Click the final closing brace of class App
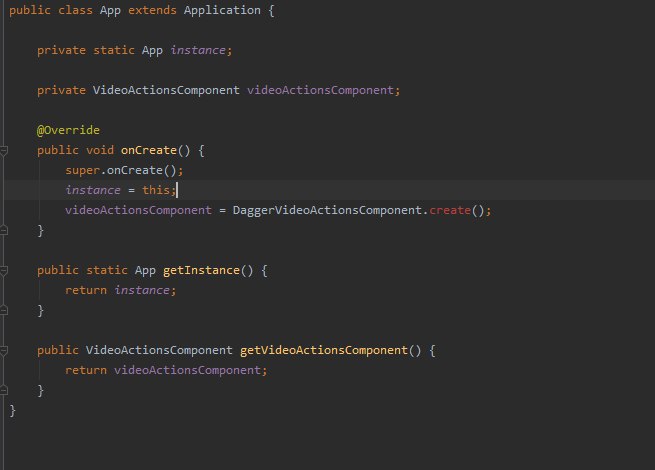The height and width of the screenshot is (470, 655). (13, 410)
